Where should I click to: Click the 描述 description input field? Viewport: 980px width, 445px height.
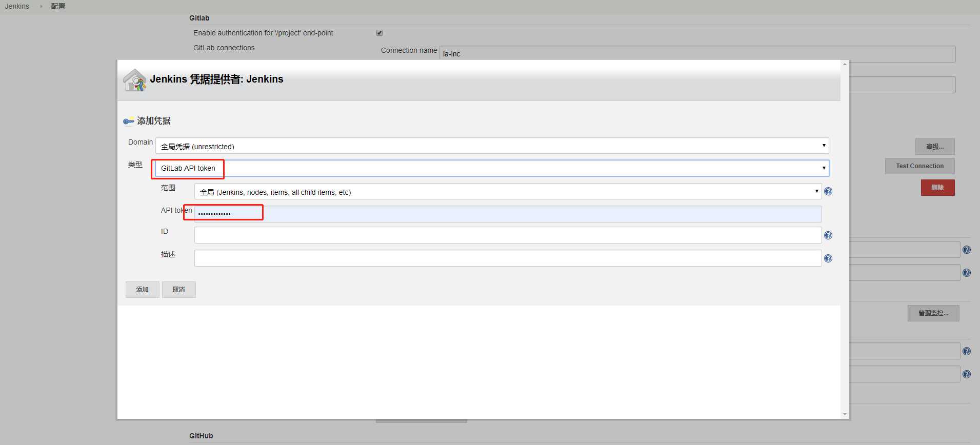508,258
